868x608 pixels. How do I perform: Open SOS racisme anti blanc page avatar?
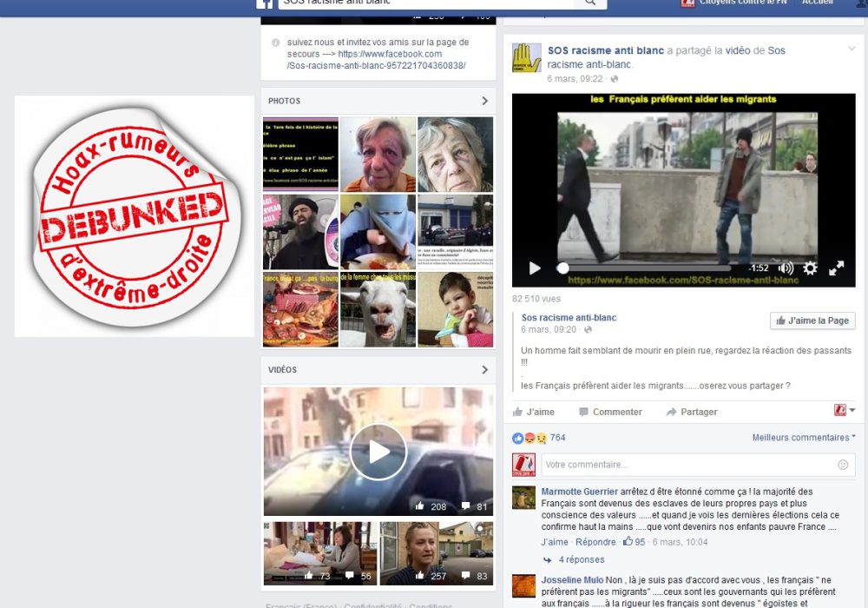pyautogui.click(x=527, y=57)
